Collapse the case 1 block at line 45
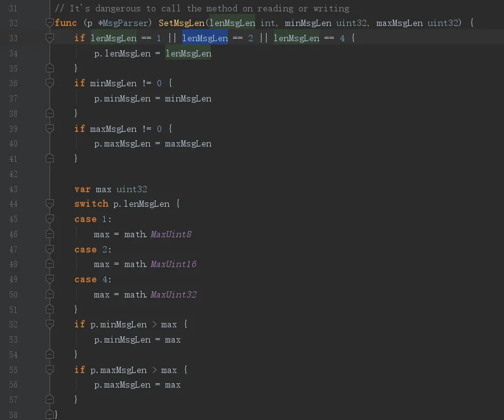Viewport: 504px width, 420px height. pyautogui.click(x=50, y=219)
